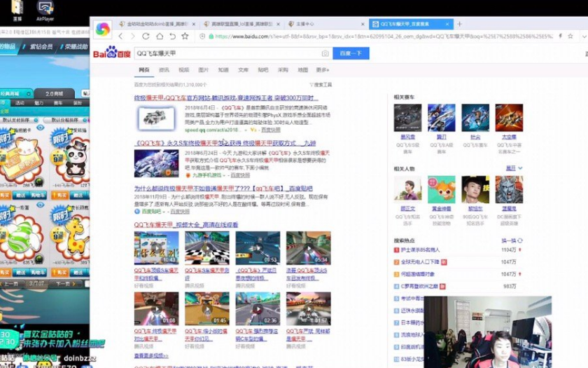The image size is (588, 368).
Task: Open the QQ飞车爆天甲_视频大全 link
Action: [186, 224]
